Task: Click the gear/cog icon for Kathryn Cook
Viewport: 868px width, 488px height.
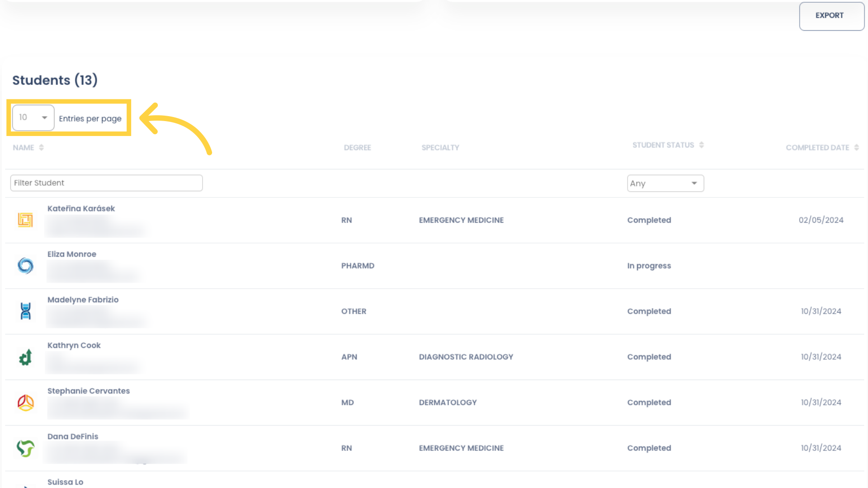Action: click(25, 357)
